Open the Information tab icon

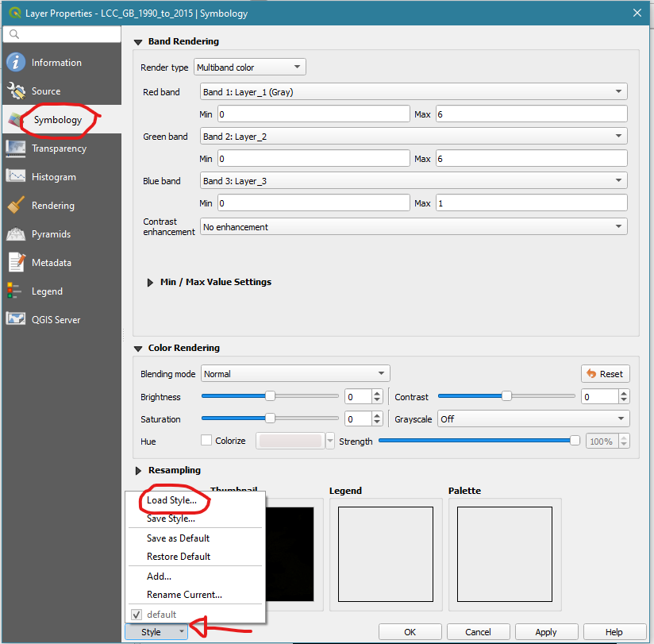pyautogui.click(x=16, y=63)
